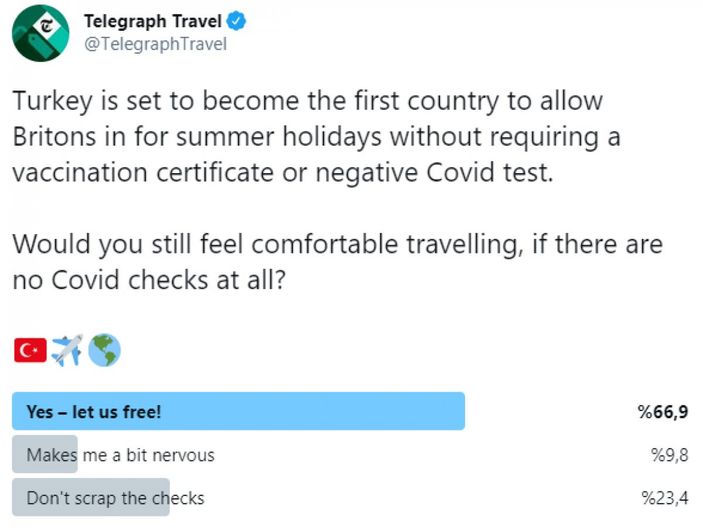703x528 pixels.
Task: Click the Telegraph Travel profile avatar
Action: click(x=40, y=32)
